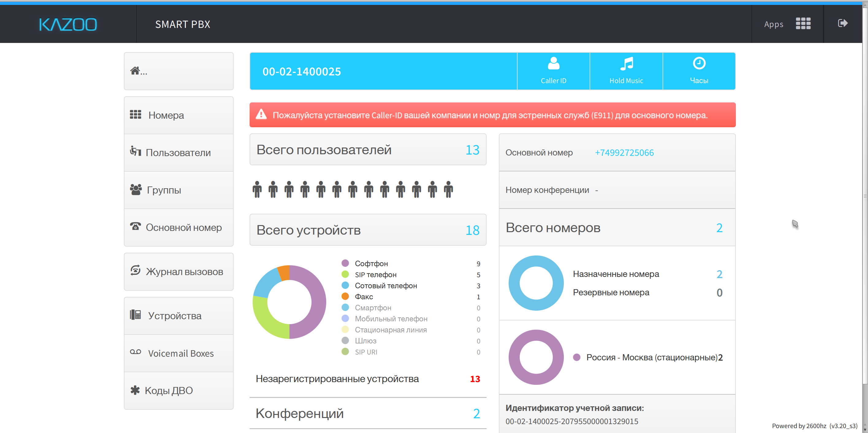Click the Журнал вызовов call log icon
This screenshot has height=433, width=868.
coord(136,270)
